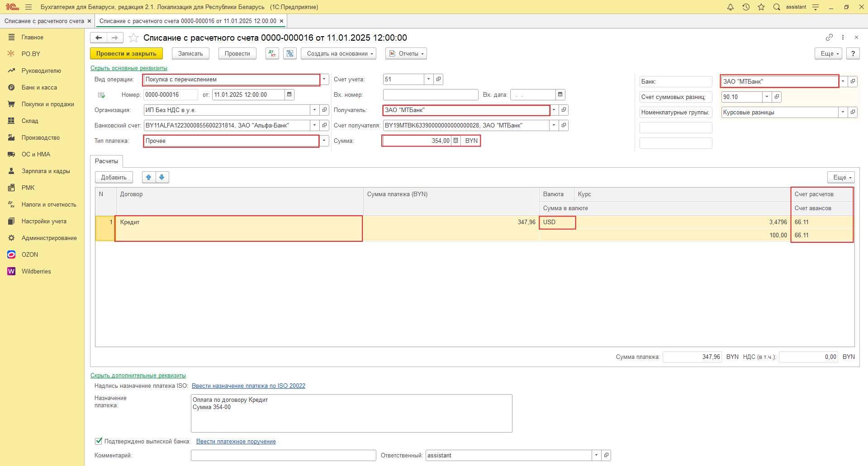The width and height of the screenshot is (868, 466).
Task: Collapse main details via Скрыть основные реквизиты
Action: point(129,68)
